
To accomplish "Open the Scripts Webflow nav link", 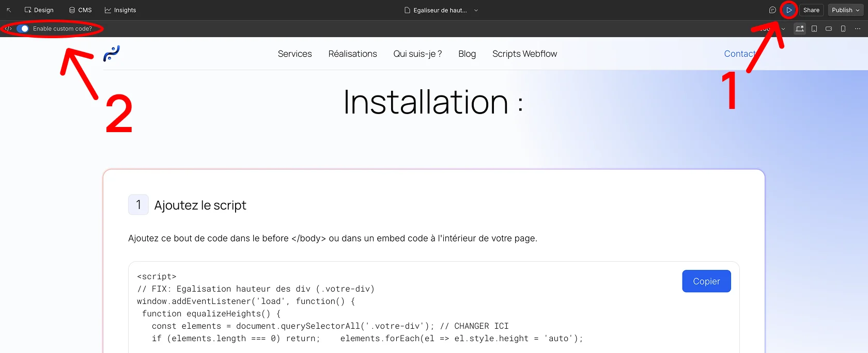I will [524, 54].
